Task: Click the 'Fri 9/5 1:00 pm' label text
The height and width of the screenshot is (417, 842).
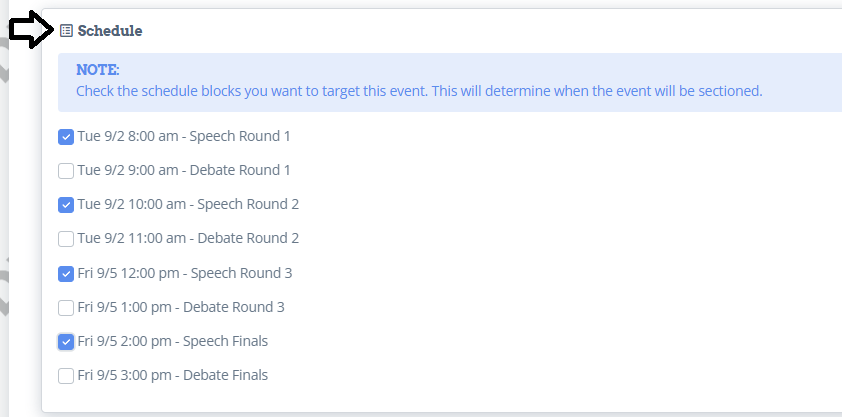Action: coord(125,307)
